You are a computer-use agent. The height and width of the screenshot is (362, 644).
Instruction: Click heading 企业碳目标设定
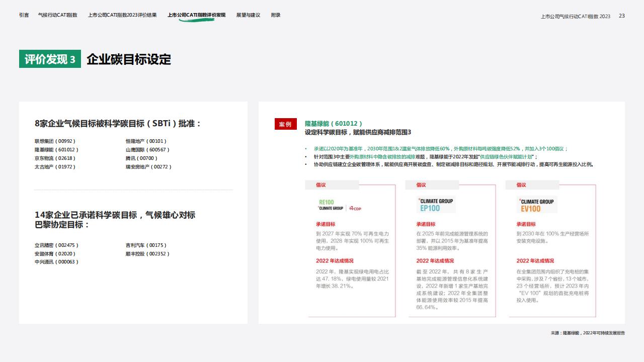(x=129, y=59)
